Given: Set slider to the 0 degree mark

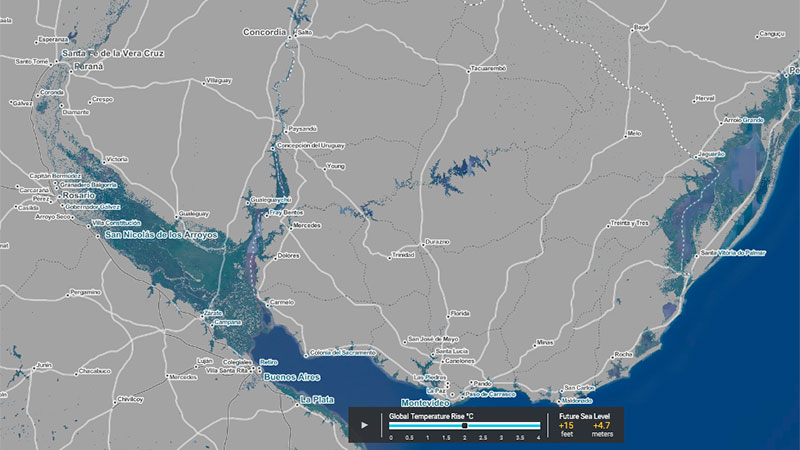Looking at the screenshot, I should [391, 425].
